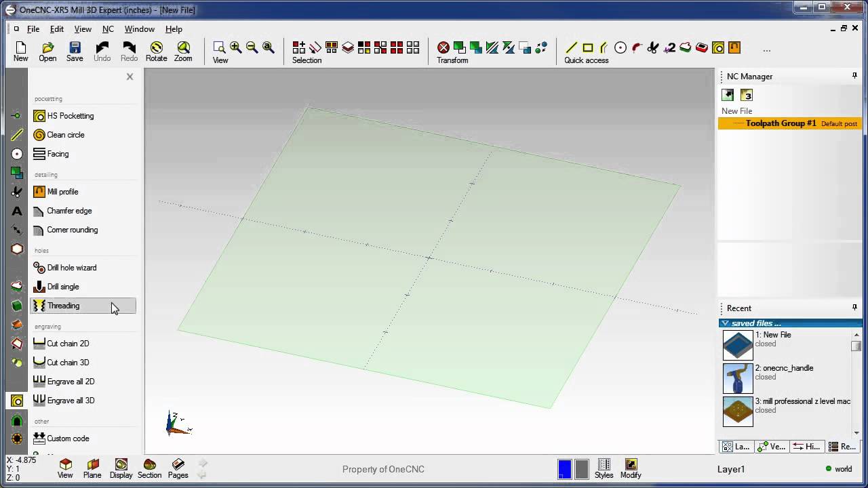Click the gray color swatch
Image resolution: width=868 pixels, height=488 pixels.
[581, 469]
